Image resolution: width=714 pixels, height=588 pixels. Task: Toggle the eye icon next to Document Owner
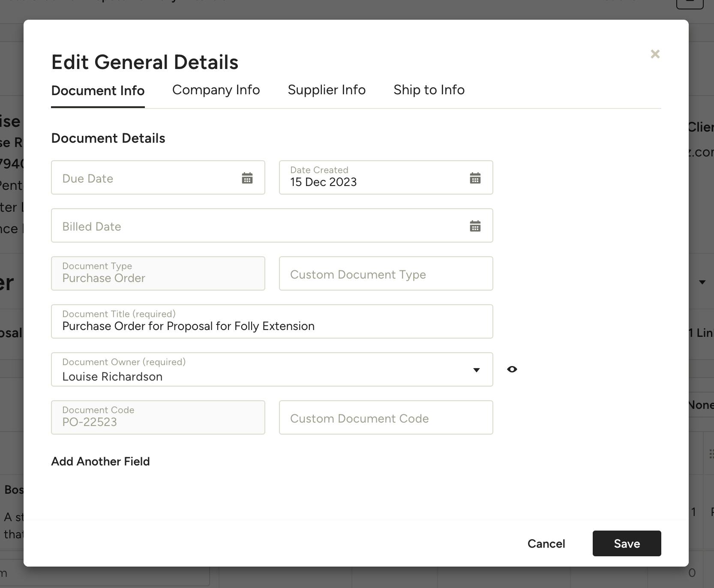pyautogui.click(x=512, y=369)
